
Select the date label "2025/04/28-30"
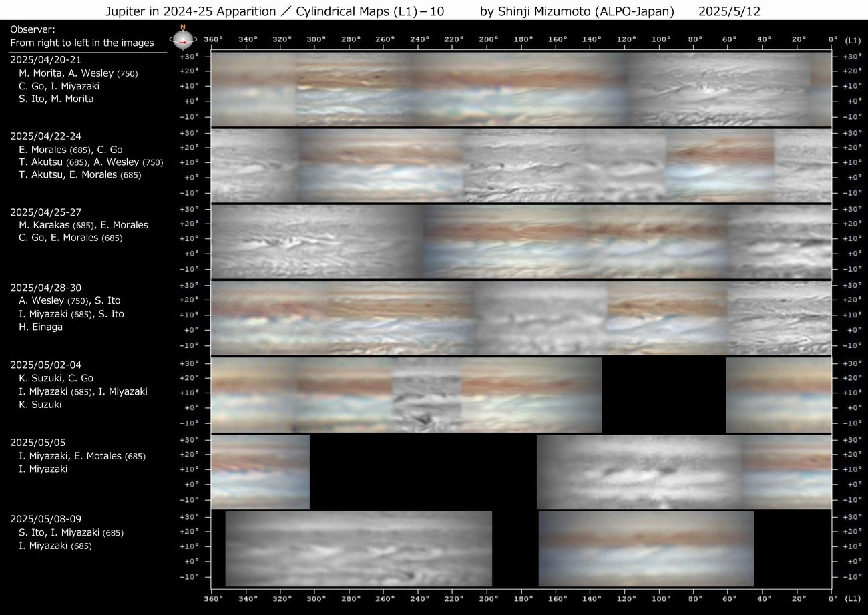pos(46,288)
